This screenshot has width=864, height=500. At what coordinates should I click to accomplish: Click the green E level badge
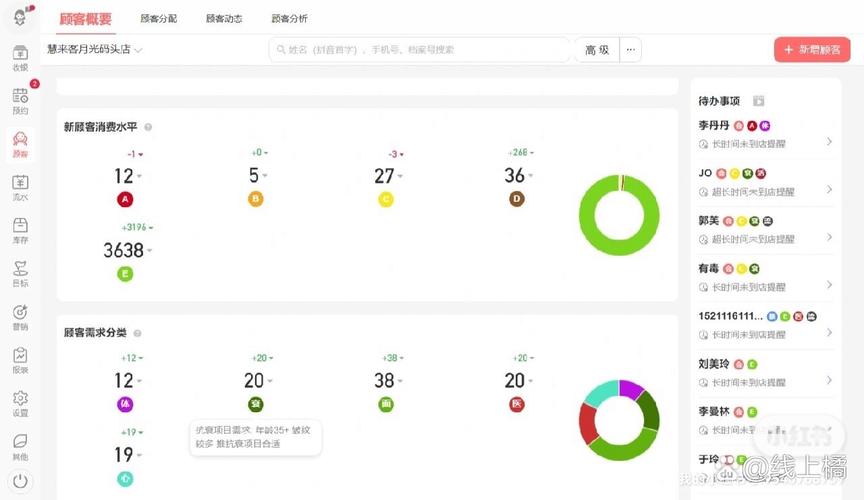point(125,273)
